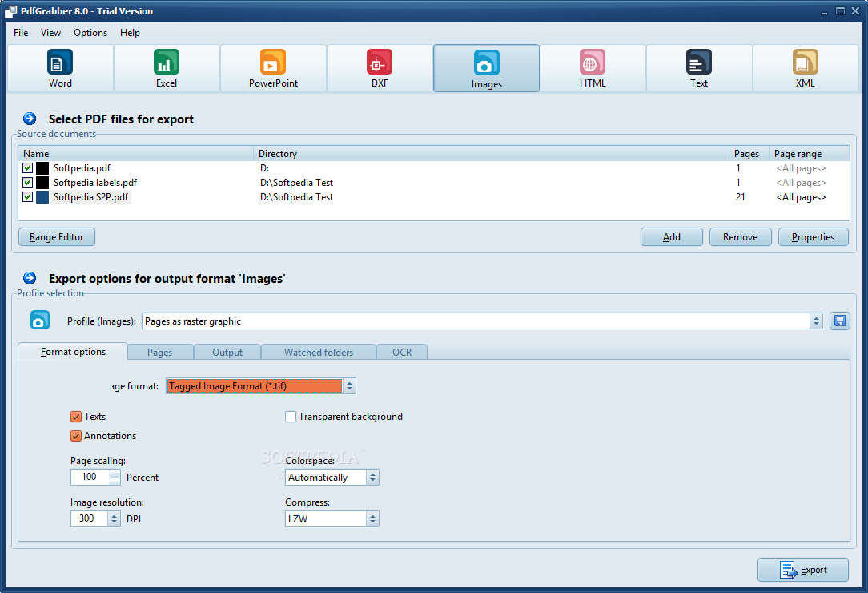This screenshot has height=593, width=868.
Task: Click the Image resolution DPI spinner arrows
Action: [x=114, y=518]
